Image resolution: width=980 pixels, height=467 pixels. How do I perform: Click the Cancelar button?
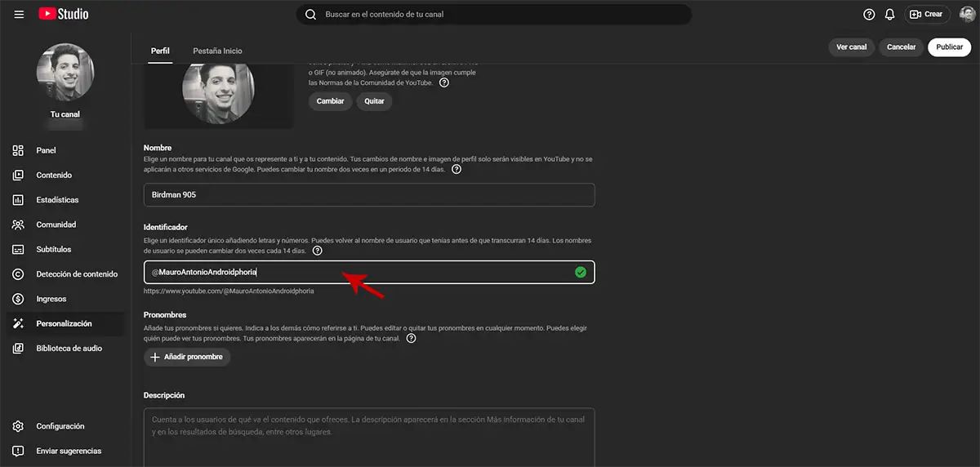(x=902, y=47)
